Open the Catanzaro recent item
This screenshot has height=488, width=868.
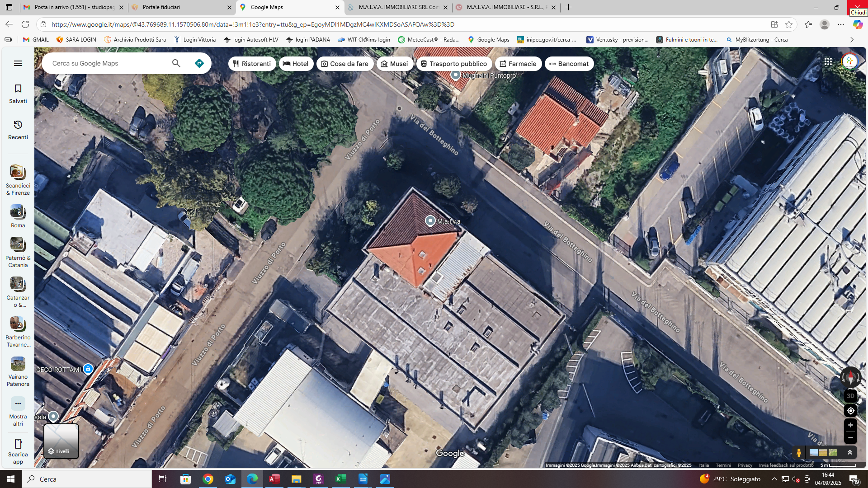[18, 292]
